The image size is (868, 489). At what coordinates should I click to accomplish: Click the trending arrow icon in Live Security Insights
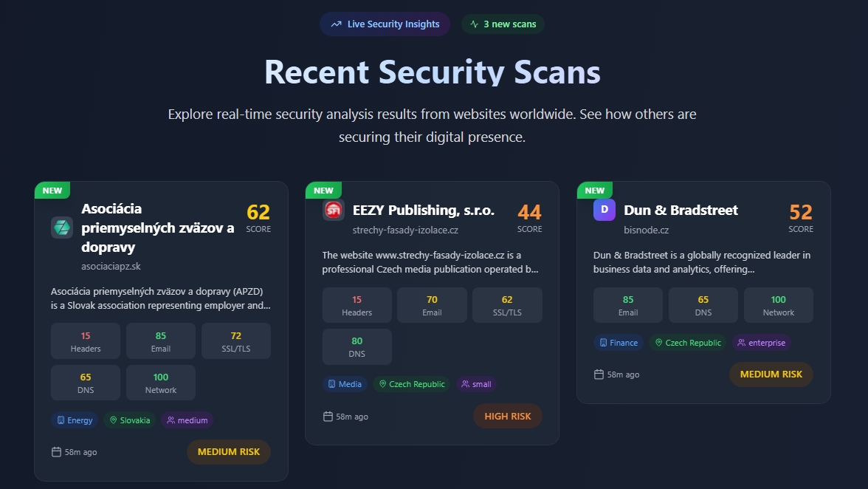(x=337, y=24)
